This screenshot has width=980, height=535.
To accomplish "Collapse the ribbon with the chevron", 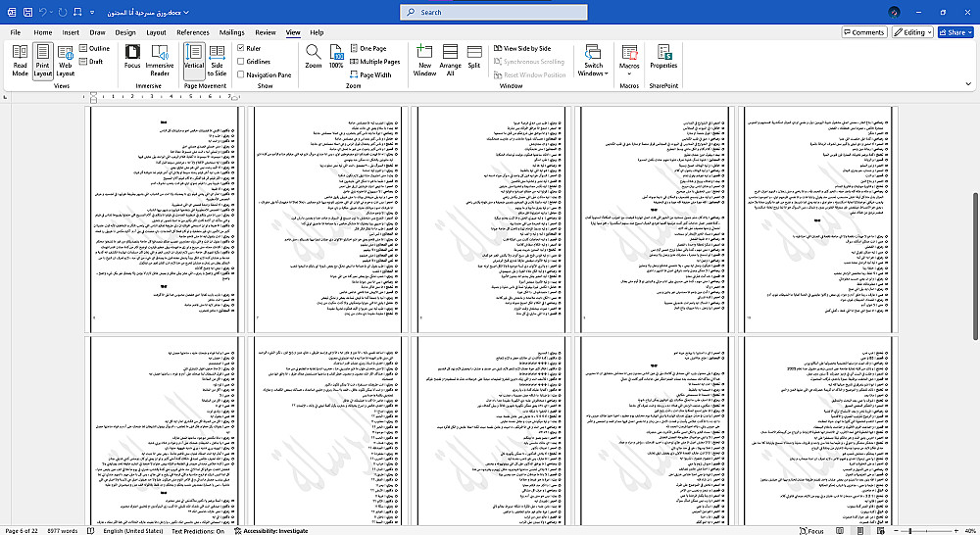I will pos(968,83).
